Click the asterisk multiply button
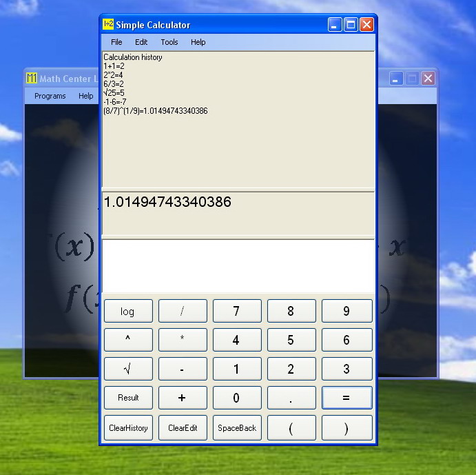 pos(183,340)
